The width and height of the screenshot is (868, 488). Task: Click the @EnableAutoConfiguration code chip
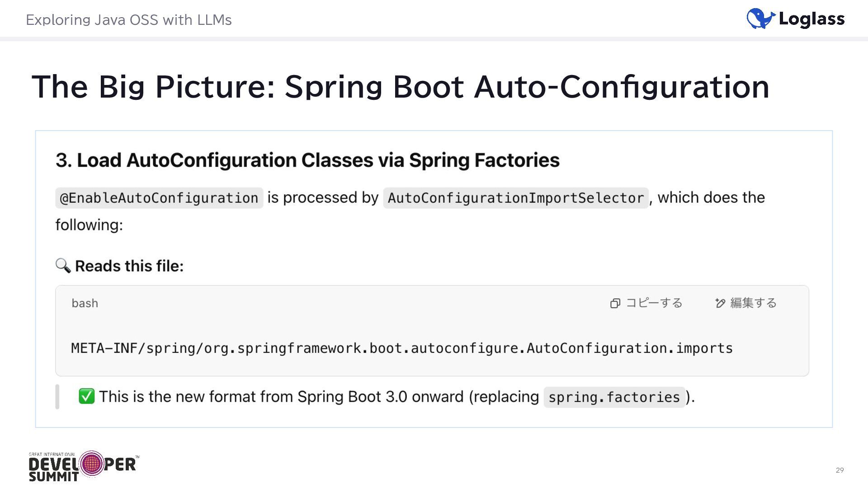click(x=159, y=198)
